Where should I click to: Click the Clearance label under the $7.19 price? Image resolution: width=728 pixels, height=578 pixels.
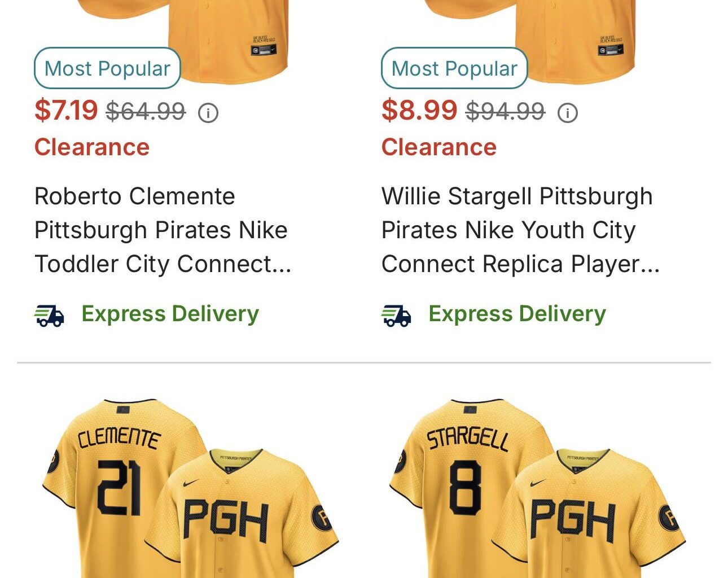pos(92,147)
